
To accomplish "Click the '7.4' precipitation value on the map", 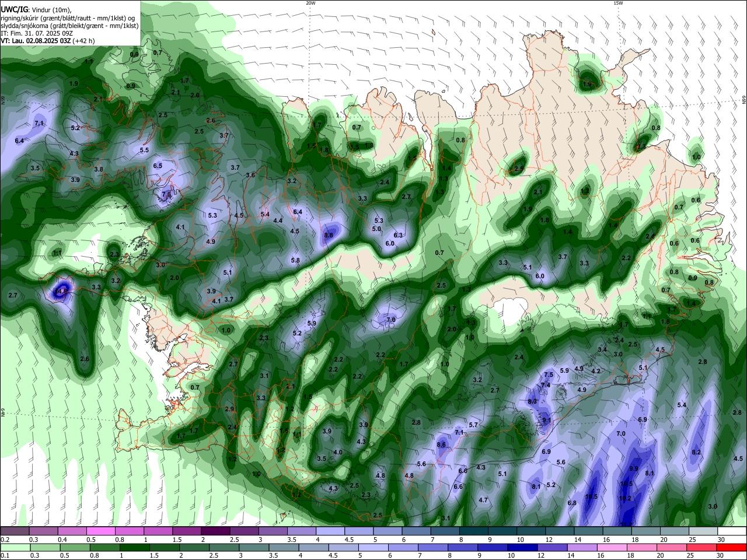I will click(546, 385).
